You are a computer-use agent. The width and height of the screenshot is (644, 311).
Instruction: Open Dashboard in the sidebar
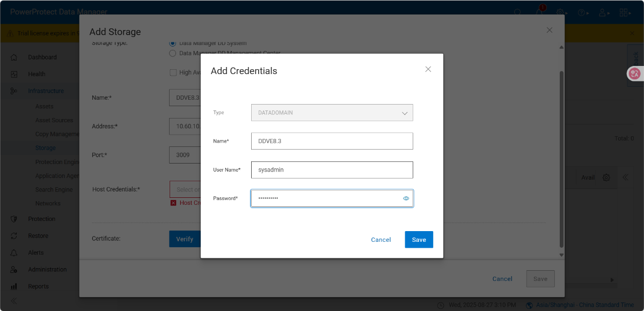pos(42,57)
